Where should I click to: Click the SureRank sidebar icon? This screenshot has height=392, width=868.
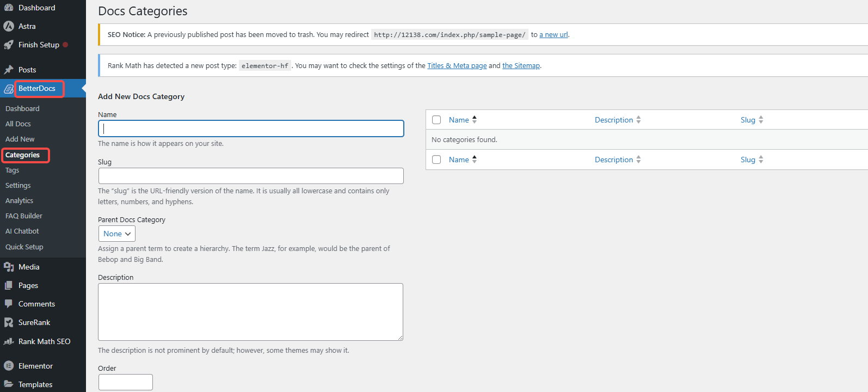tap(9, 322)
